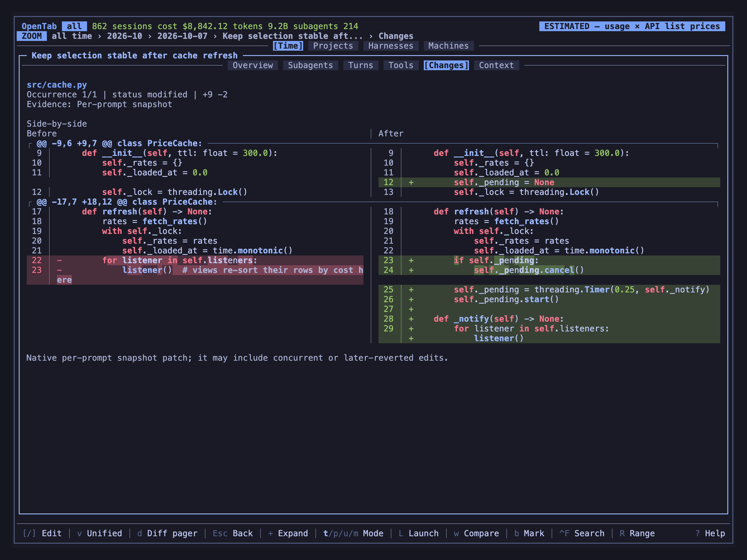Click Esc Back in footer
Screen dimensions: 747x560
pyautogui.click(x=233, y=533)
